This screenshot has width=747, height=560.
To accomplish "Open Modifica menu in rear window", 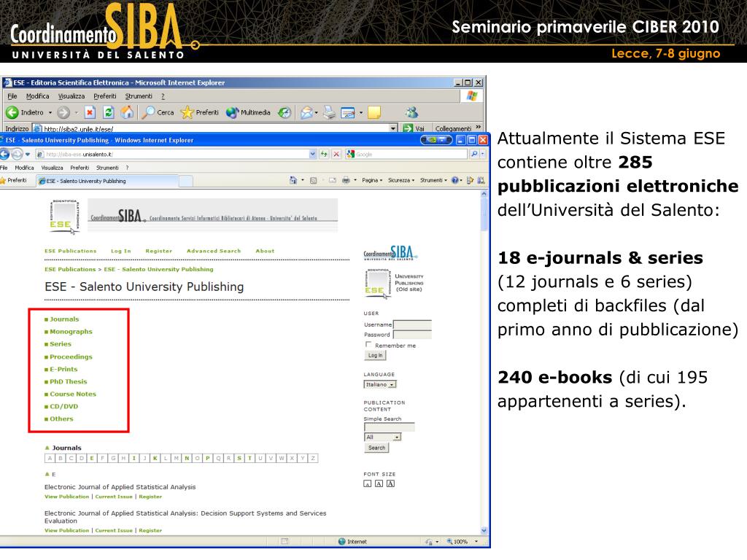I will 38,96.
